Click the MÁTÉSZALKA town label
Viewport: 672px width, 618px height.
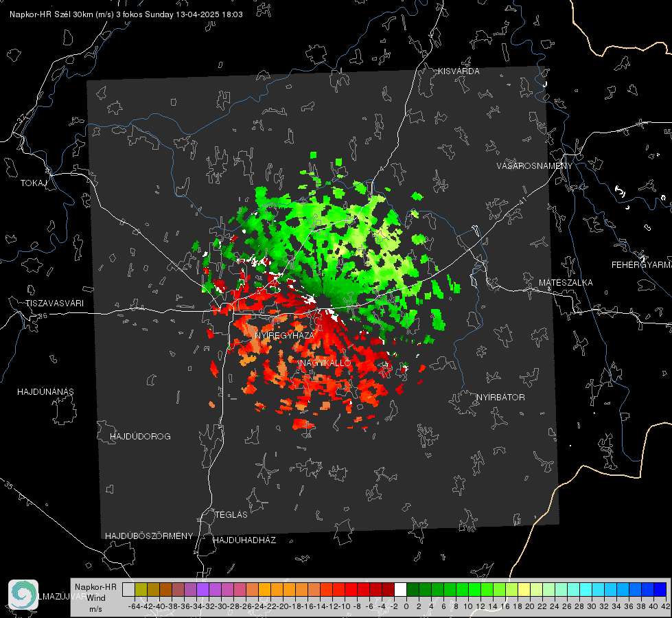(x=566, y=283)
